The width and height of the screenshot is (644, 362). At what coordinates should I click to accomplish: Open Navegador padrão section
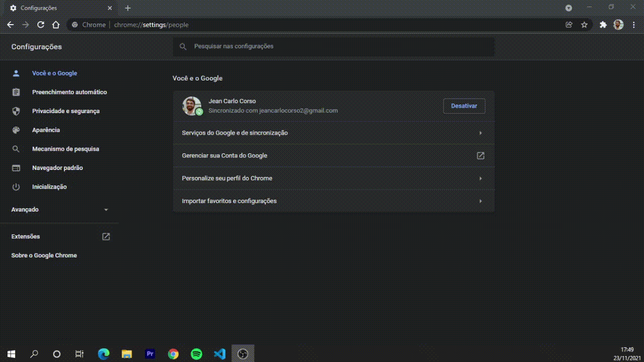[57, 168]
